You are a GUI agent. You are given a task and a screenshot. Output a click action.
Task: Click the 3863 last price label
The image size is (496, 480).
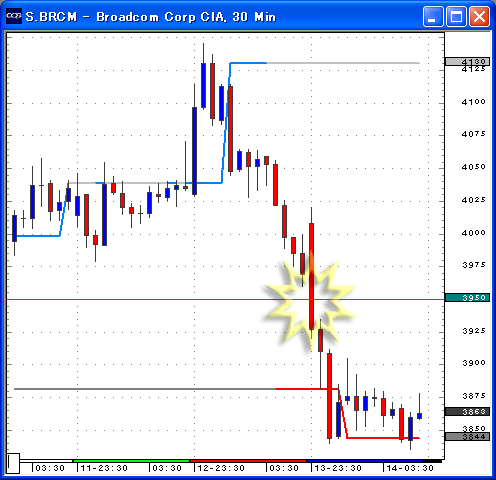click(x=467, y=412)
